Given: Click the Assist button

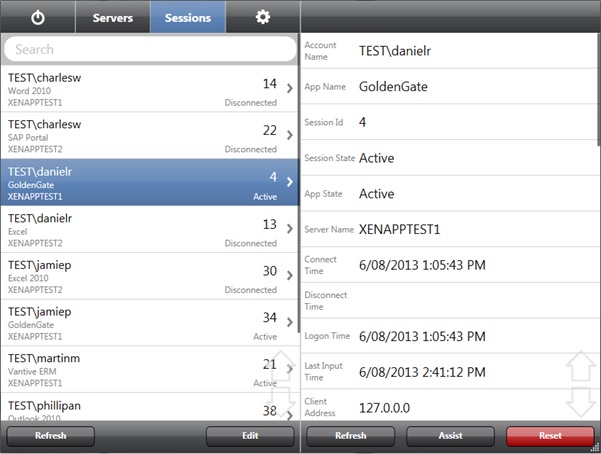Looking at the screenshot, I should [450, 436].
